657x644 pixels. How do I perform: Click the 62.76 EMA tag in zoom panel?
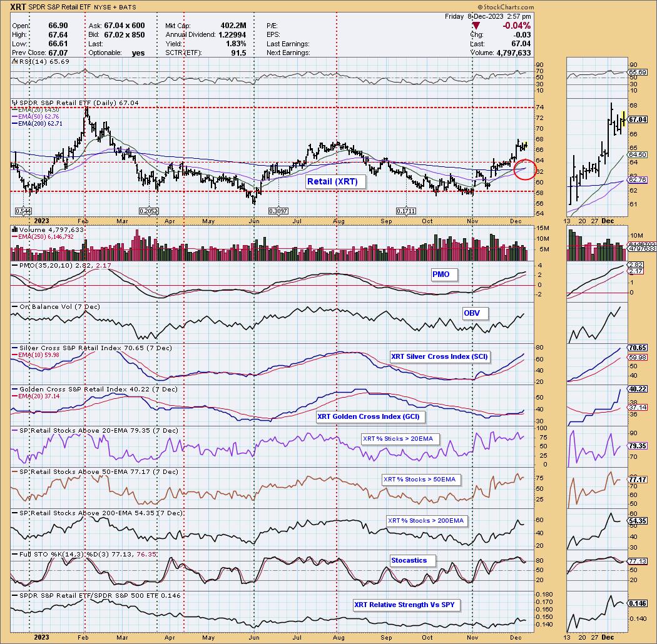(638, 179)
